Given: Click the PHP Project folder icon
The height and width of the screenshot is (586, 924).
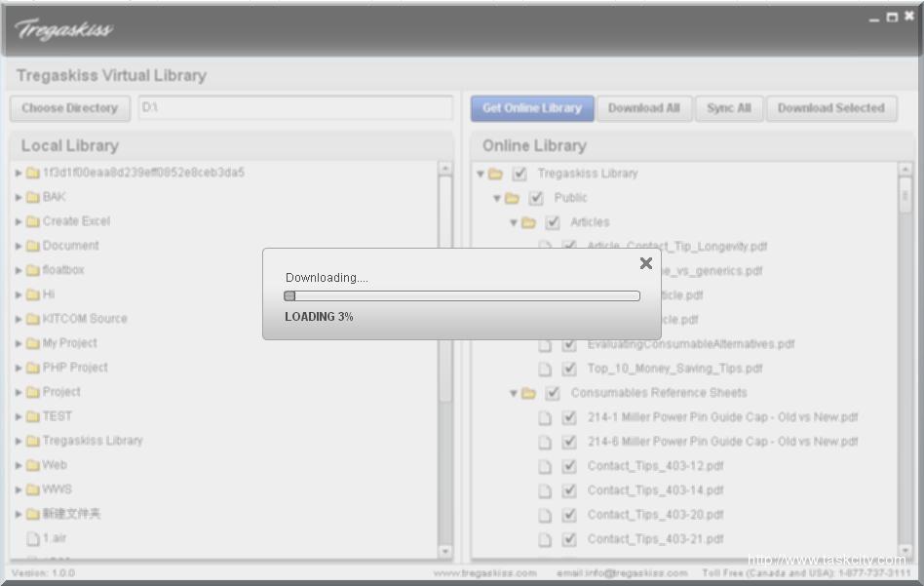Looking at the screenshot, I should click(33, 368).
